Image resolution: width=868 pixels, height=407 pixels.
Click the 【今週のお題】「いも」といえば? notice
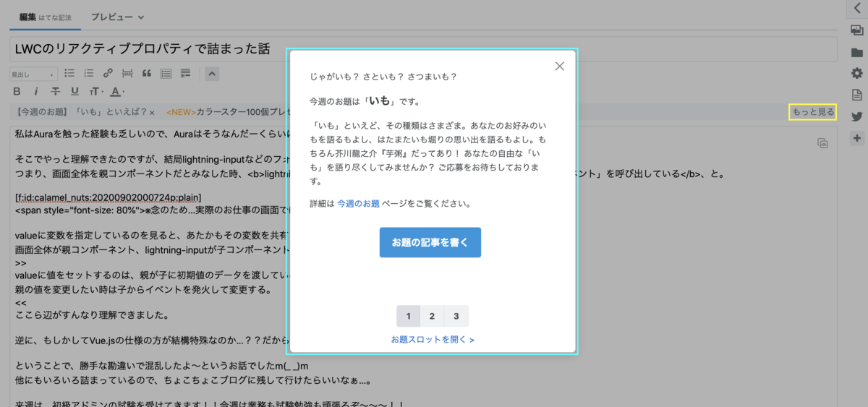tap(80, 112)
